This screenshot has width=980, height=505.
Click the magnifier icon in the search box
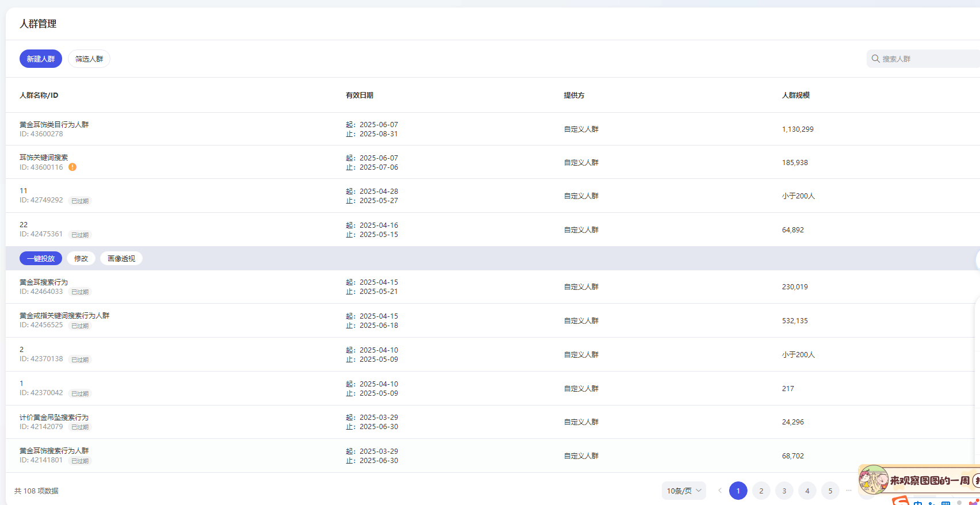click(875, 59)
